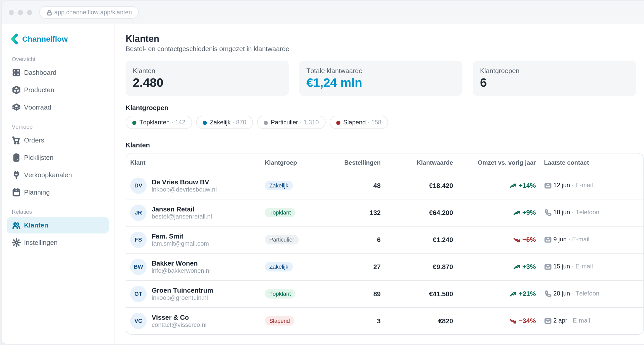Click the GT avatar for Groen Tuincentrum
644x345 pixels.
(138, 294)
